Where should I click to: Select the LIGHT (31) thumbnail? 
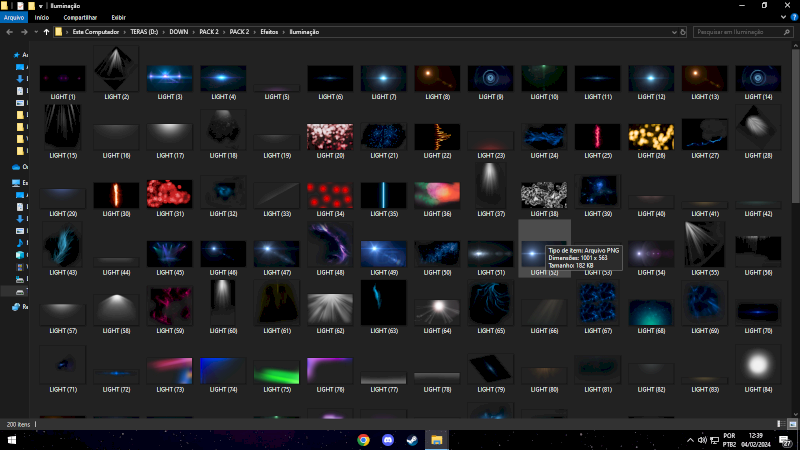point(169,196)
